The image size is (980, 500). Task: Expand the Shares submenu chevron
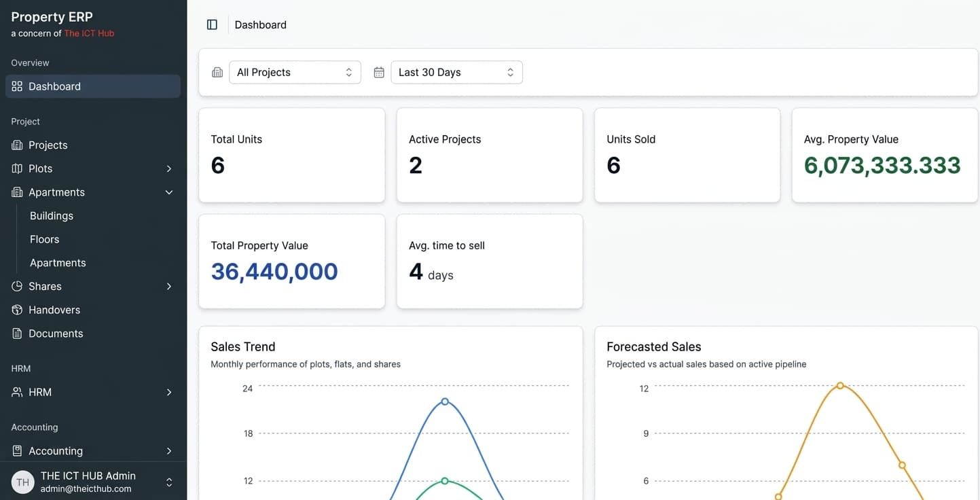[x=169, y=286]
